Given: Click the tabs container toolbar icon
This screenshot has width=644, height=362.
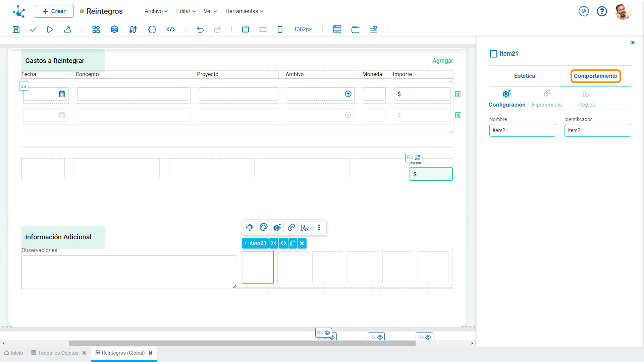Looking at the screenshot, I should [x=355, y=29].
